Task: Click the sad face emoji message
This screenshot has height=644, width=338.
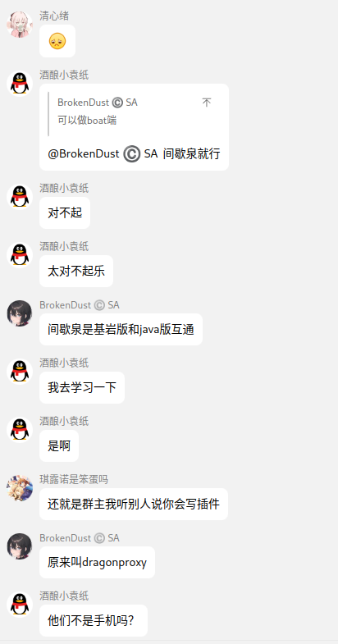Action: (57, 41)
